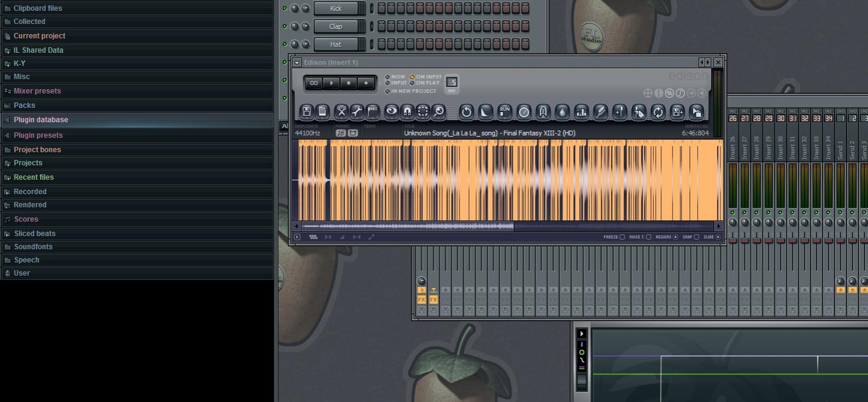Screen dimensions: 868x402
Task: Open the Equalize bars icon
Action: tap(581, 112)
